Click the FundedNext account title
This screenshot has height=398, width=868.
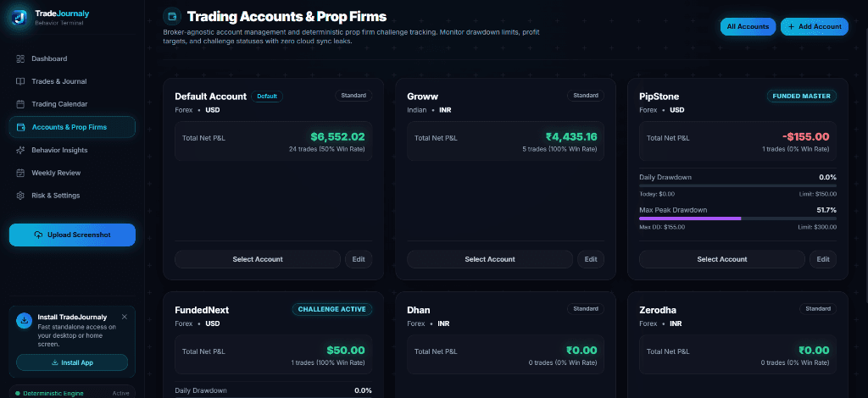[x=202, y=310]
